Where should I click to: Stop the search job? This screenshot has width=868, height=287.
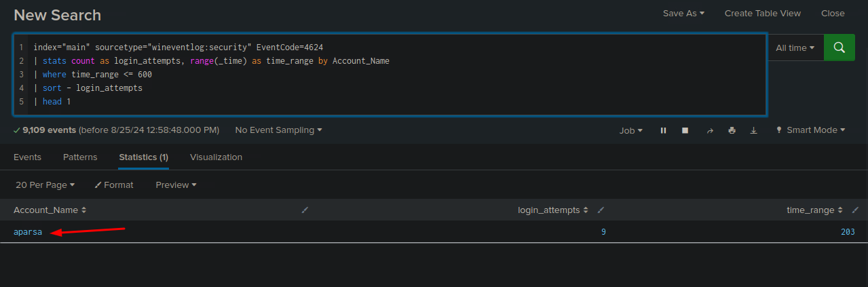coord(685,130)
